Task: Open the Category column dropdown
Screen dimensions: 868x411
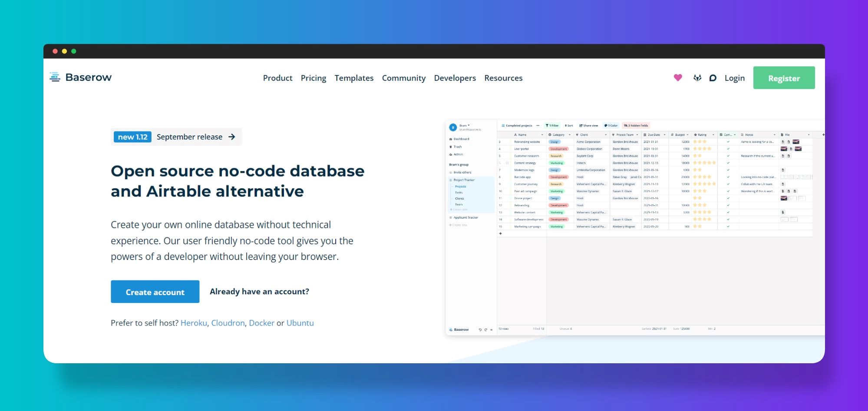Action: click(x=570, y=135)
